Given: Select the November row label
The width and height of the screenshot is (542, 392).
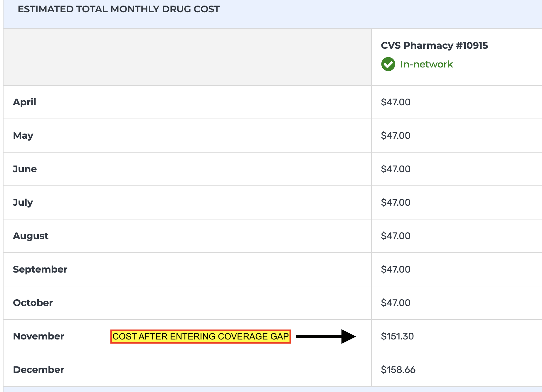Looking at the screenshot, I should click(38, 336).
